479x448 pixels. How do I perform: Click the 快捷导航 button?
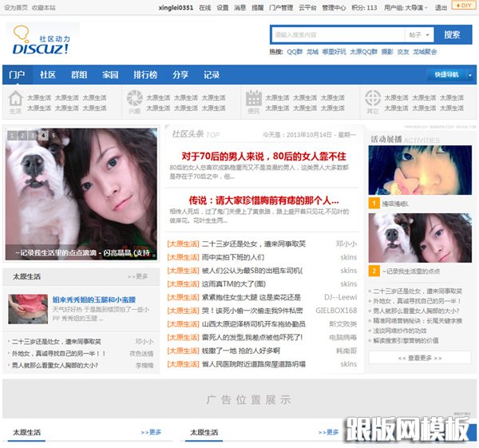446,75
